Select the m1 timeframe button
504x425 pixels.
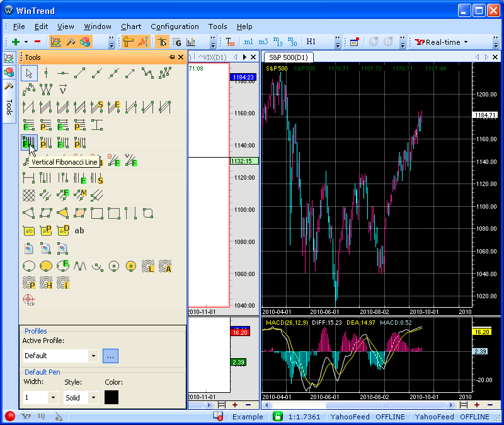pos(248,42)
